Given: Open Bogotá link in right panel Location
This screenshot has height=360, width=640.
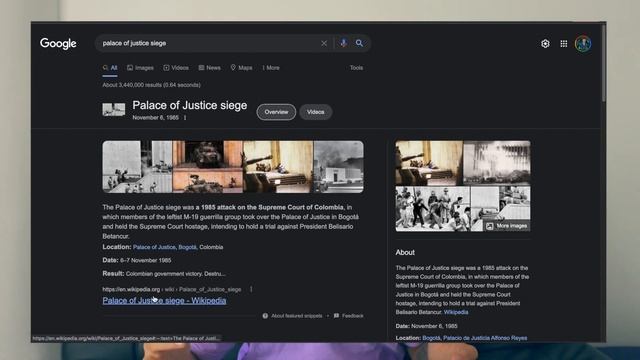Looking at the screenshot, I should click(431, 338).
